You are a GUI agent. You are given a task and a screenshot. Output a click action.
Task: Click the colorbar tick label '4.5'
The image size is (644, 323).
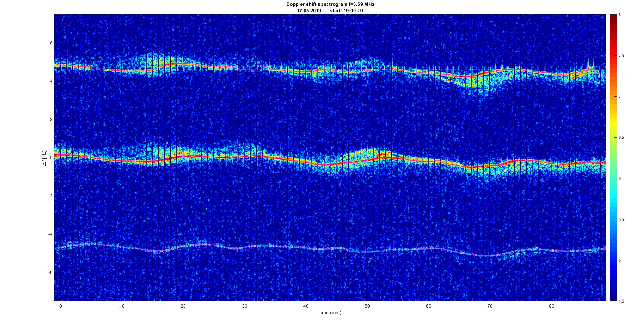(621, 301)
